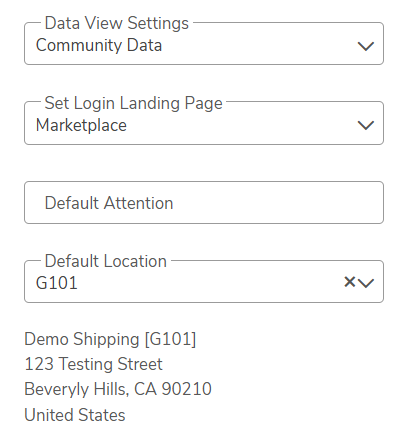Click the Marketplace selected value

click(x=81, y=125)
